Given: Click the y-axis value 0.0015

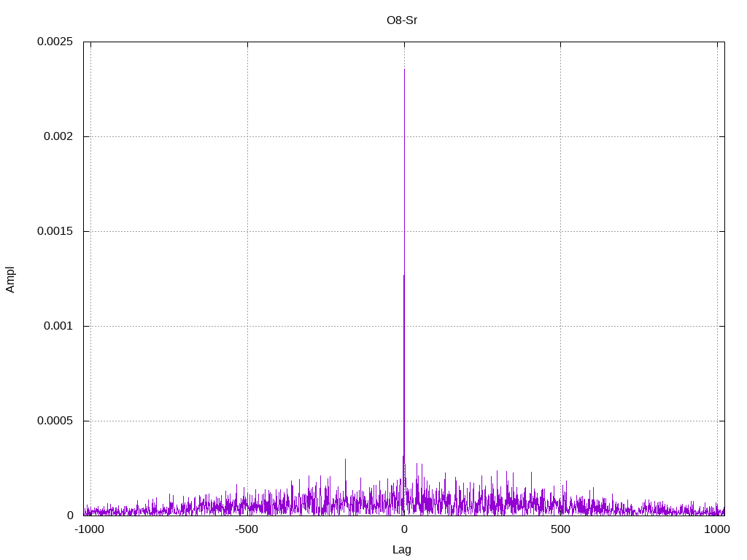Looking at the screenshot, I should 55,231.
